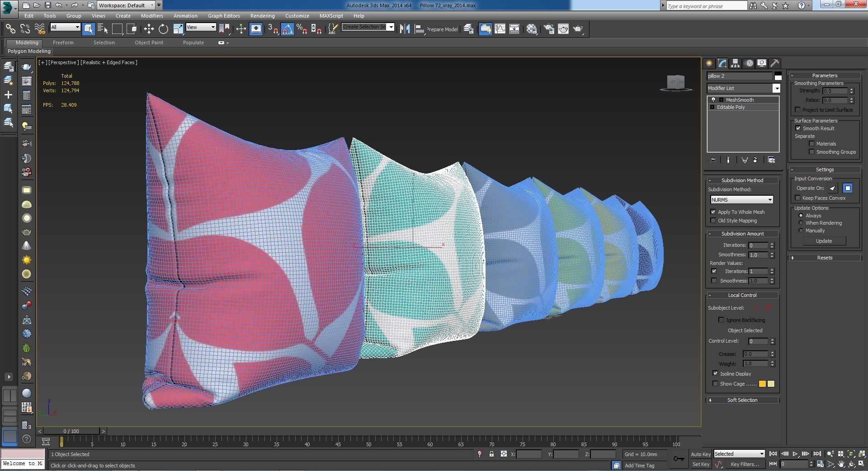The height and width of the screenshot is (471, 868).
Task: Click the first Show Cage color swatch
Action: [762, 384]
